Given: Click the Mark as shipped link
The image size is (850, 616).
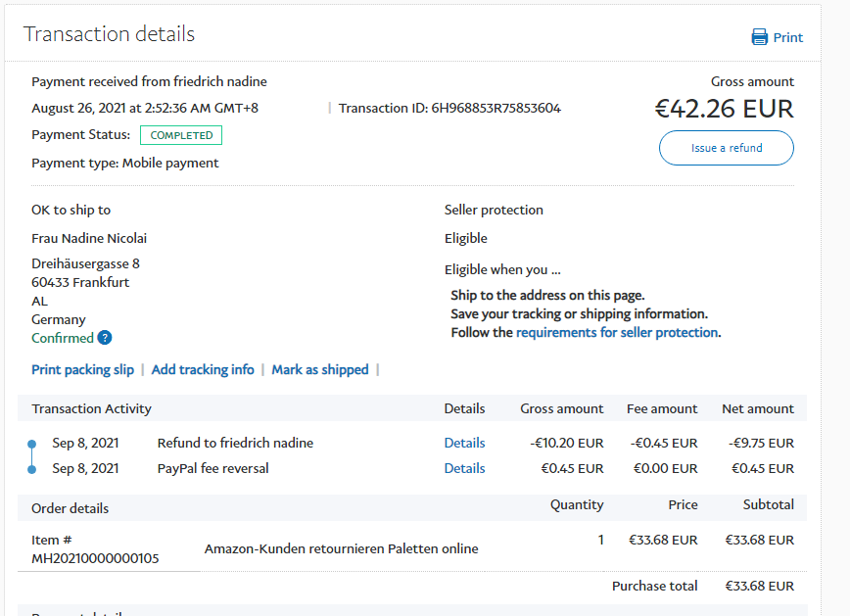Looking at the screenshot, I should click(320, 369).
